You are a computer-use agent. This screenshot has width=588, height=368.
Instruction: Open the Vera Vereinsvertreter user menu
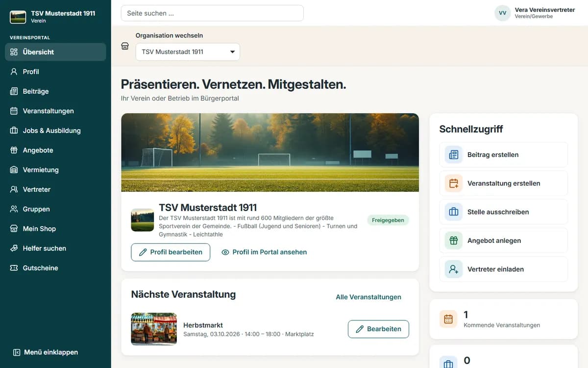[535, 13]
